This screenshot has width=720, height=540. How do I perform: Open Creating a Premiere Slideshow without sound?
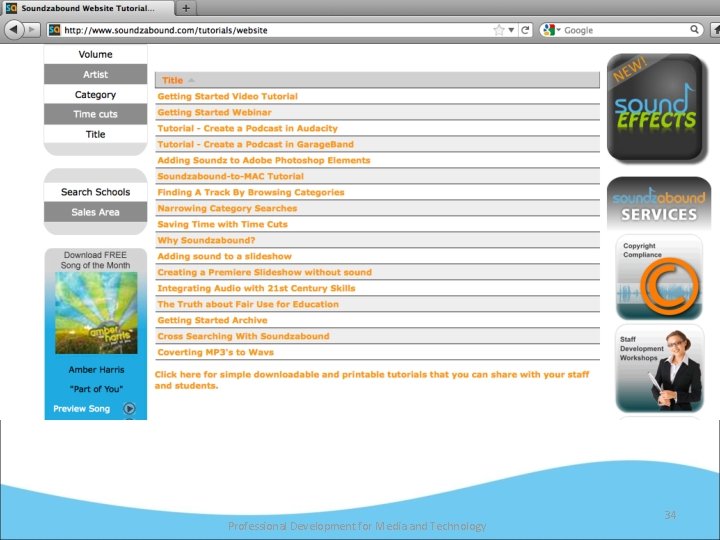coord(265,272)
